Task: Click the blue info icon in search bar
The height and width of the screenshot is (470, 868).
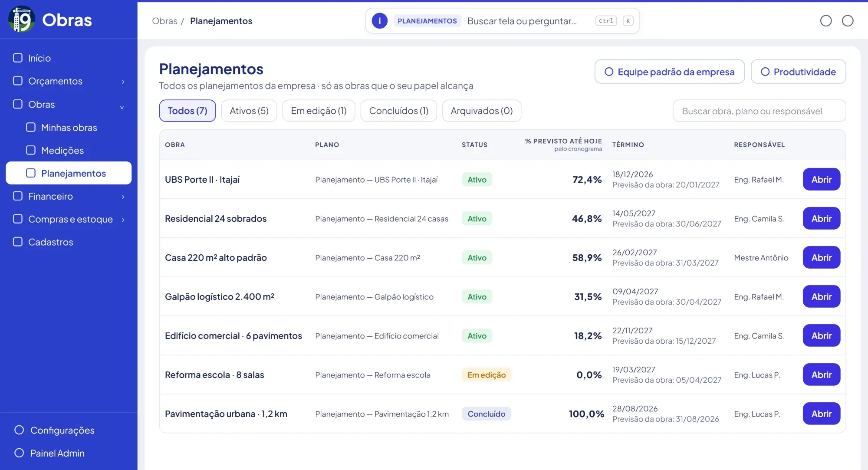Action: [380, 21]
